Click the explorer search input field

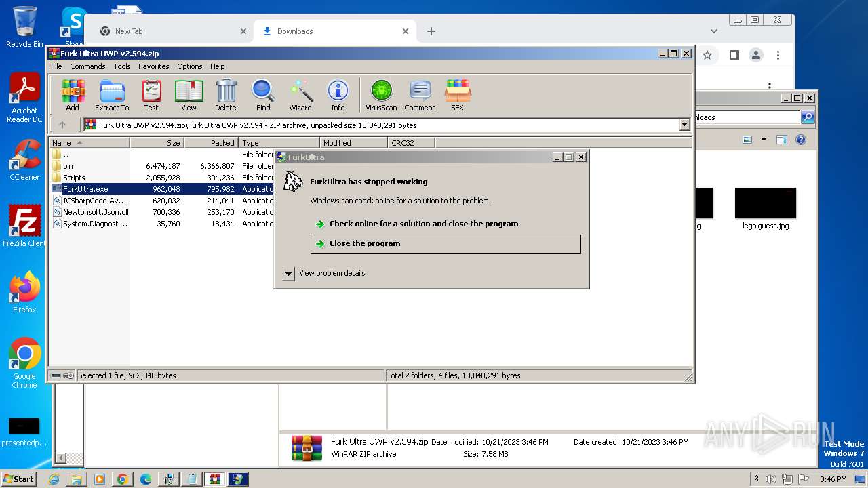748,117
